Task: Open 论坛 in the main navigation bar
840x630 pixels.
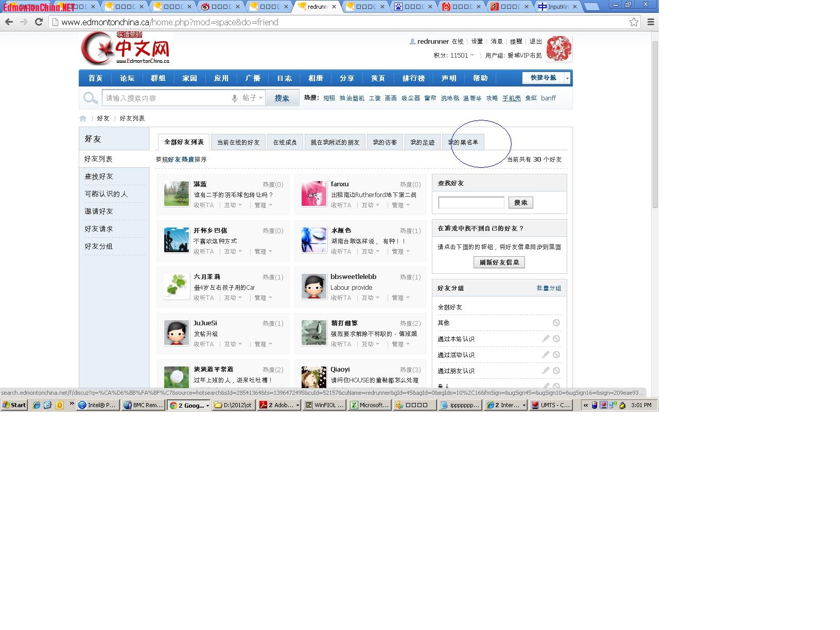Action: [127, 78]
